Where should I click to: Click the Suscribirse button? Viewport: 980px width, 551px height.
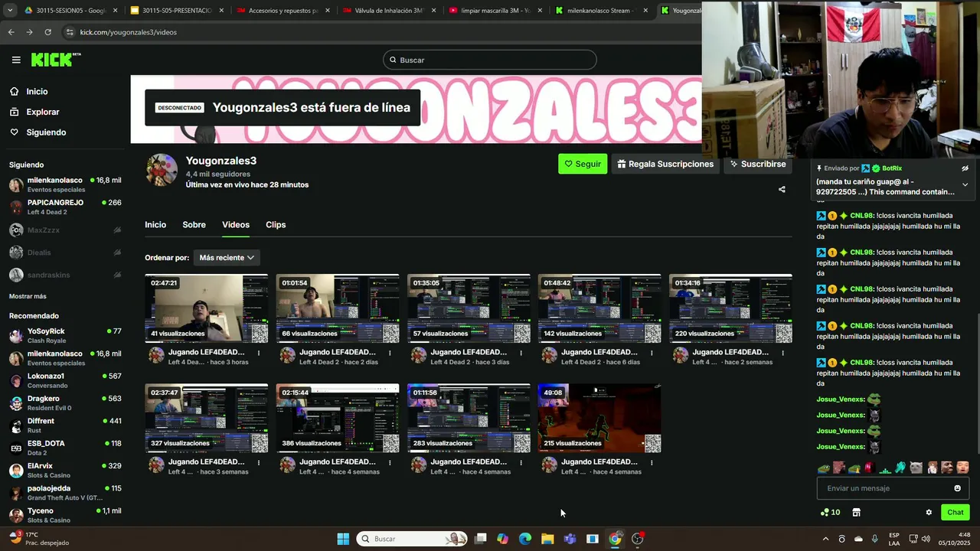[758, 164]
